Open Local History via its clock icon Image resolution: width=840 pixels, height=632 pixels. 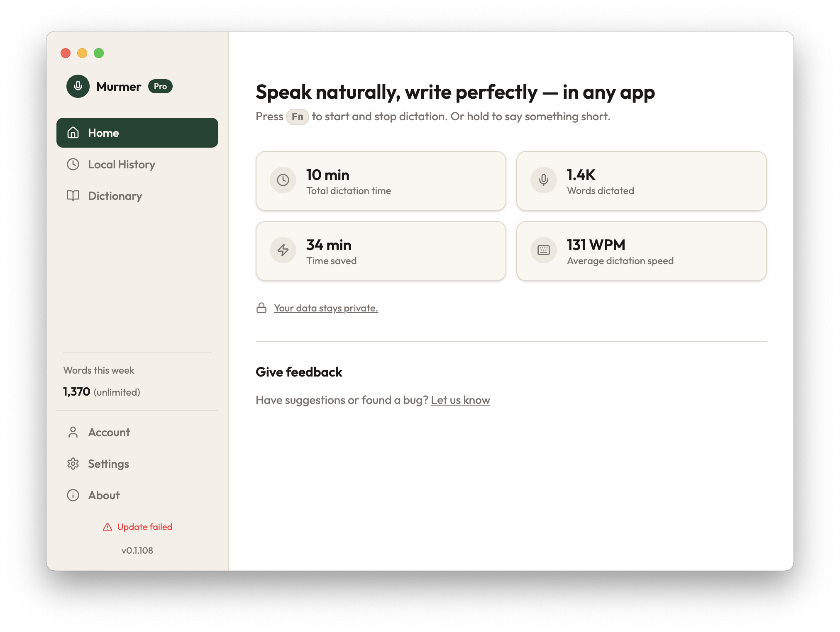click(x=73, y=164)
